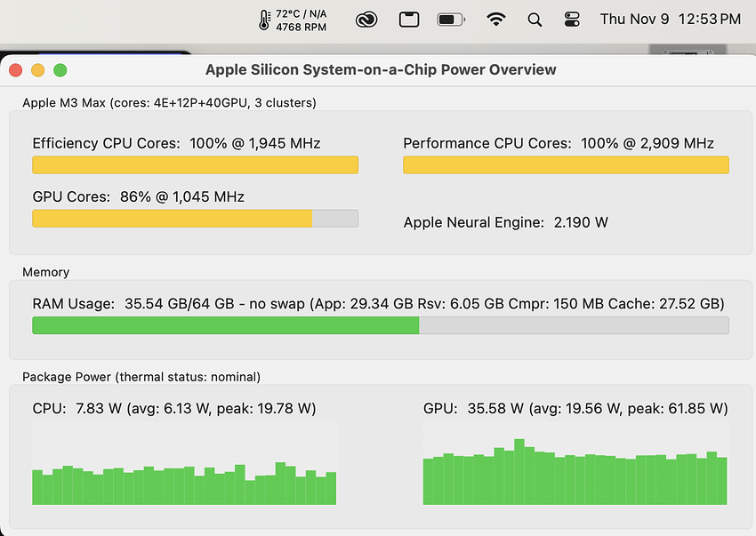This screenshot has height=536, width=756.
Task: Open the Wi-Fi menu
Action: pos(496,20)
